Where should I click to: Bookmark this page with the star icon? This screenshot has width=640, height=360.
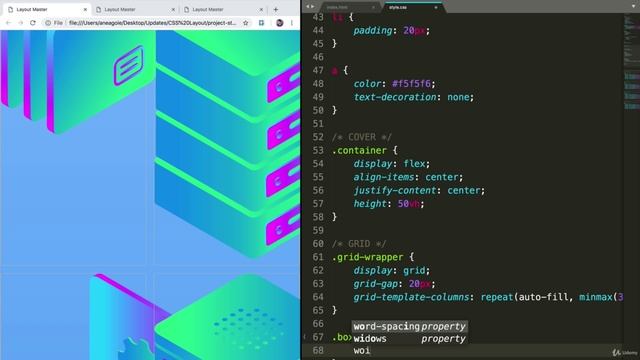246,23
